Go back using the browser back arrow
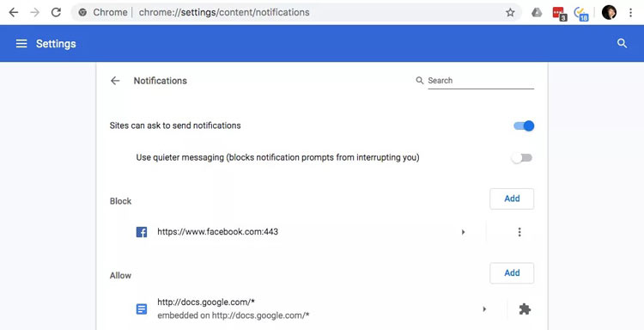Viewport: 644px width, 330px height. pyautogui.click(x=14, y=13)
